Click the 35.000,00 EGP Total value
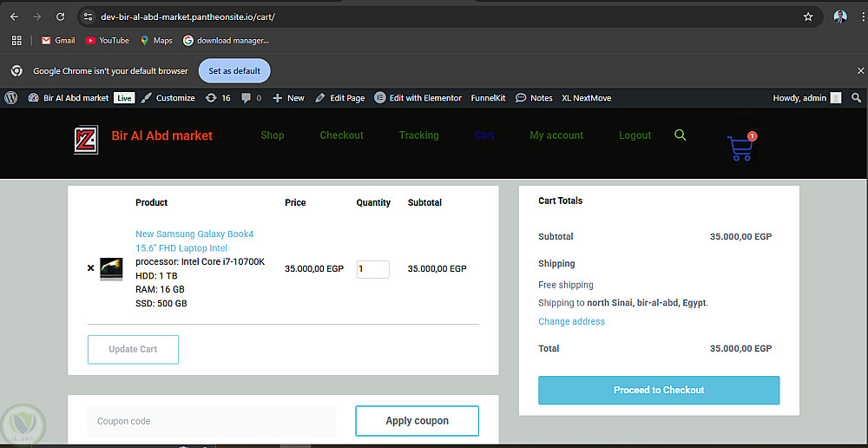This screenshot has width=868, height=448. point(740,348)
